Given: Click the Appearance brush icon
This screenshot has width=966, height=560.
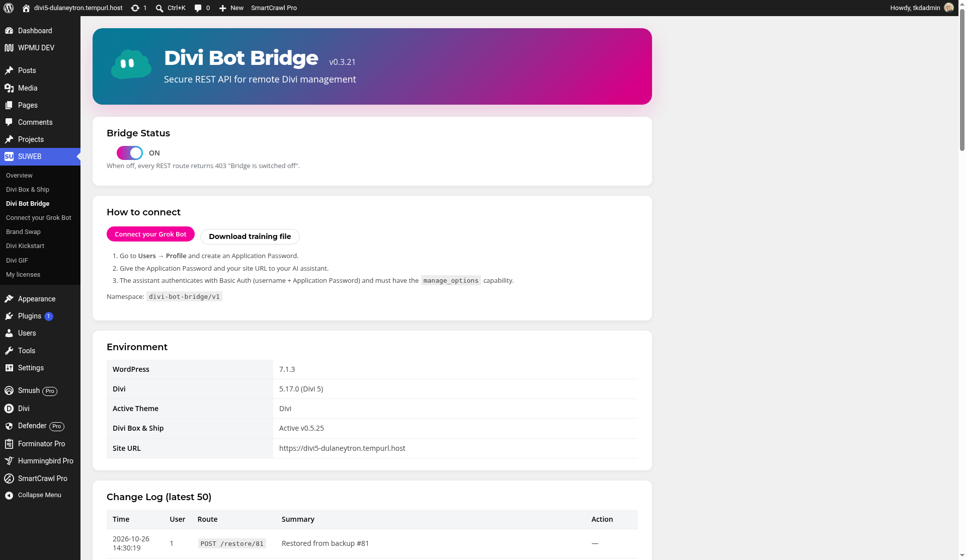Looking at the screenshot, I should pos(9,299).
